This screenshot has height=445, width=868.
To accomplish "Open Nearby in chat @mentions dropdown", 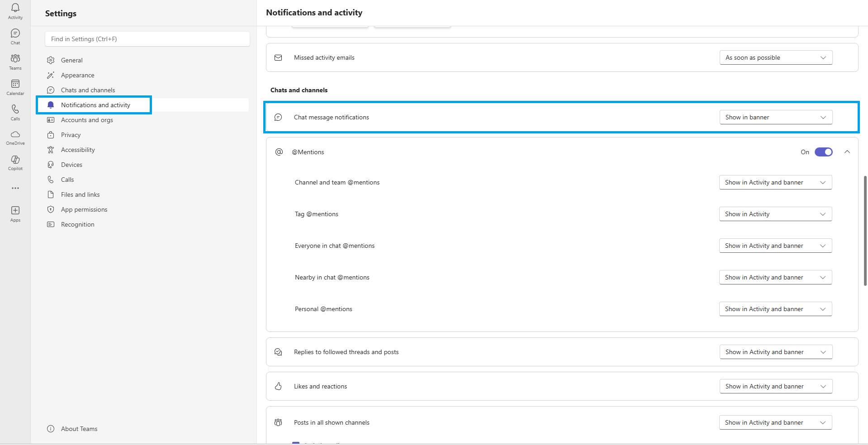I will (x=775, y=277).
